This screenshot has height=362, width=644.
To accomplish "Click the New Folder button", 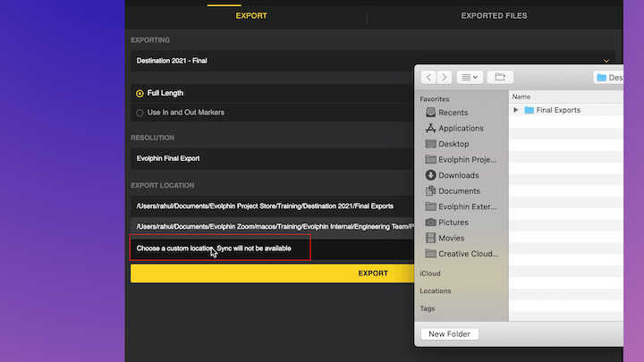I will point(449,334).
